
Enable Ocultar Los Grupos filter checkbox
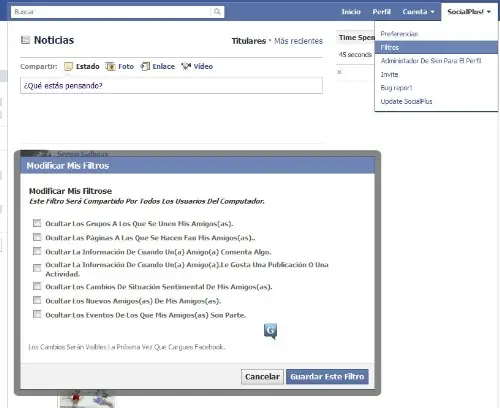(x=37, y=223)
